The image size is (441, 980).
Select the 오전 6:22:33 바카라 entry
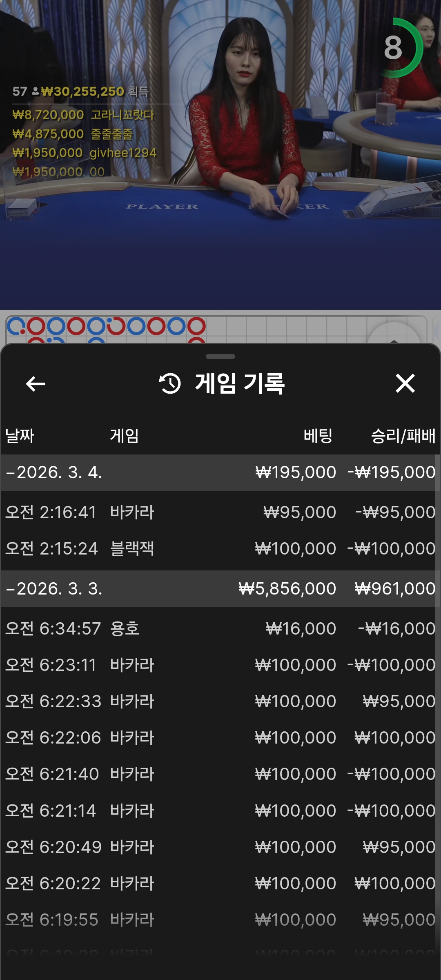coord(220,701)
